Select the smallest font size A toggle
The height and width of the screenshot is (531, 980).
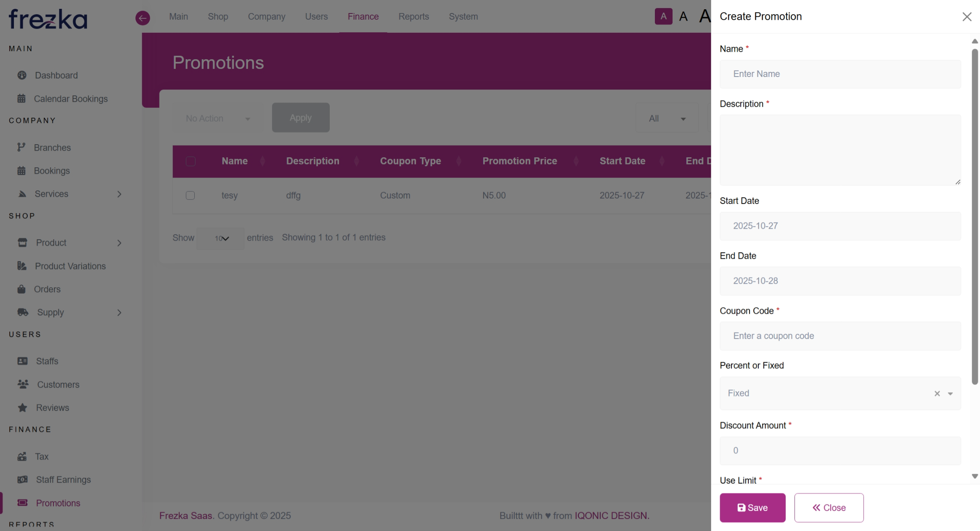tap(663, 16)
